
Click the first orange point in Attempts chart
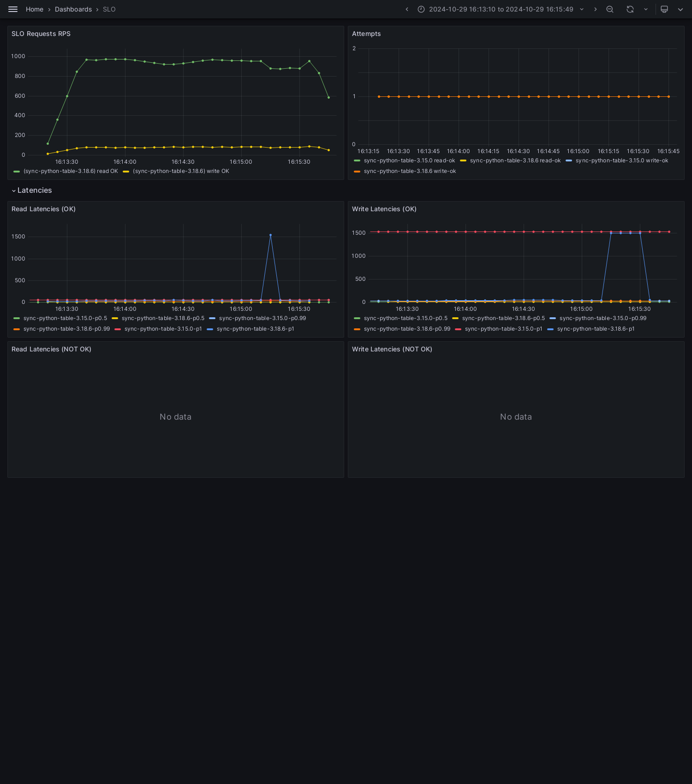(x=379, y=96)
